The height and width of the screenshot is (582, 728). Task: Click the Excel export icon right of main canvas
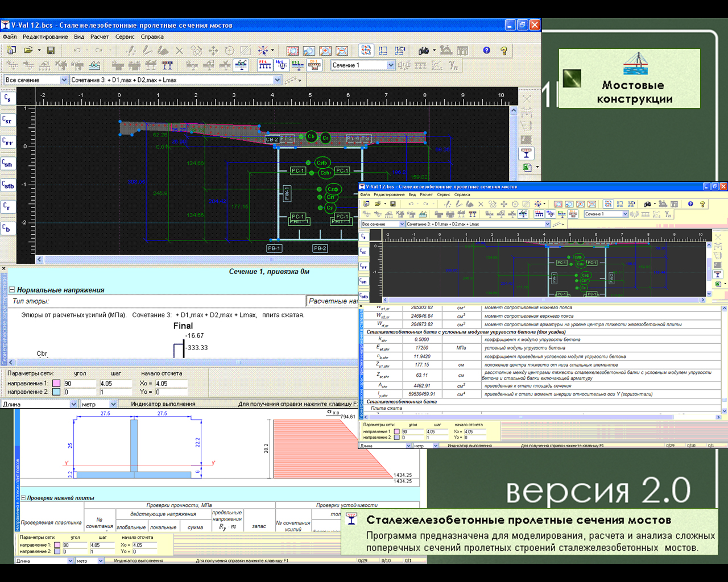pyautogui.click(x=527, y=168)
